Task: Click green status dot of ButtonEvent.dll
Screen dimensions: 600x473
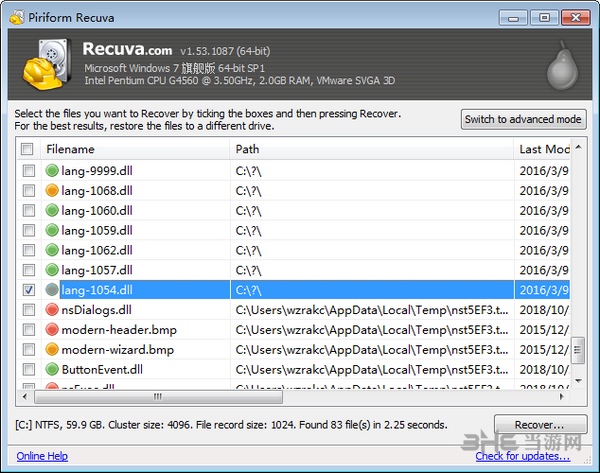Action: 52,369
